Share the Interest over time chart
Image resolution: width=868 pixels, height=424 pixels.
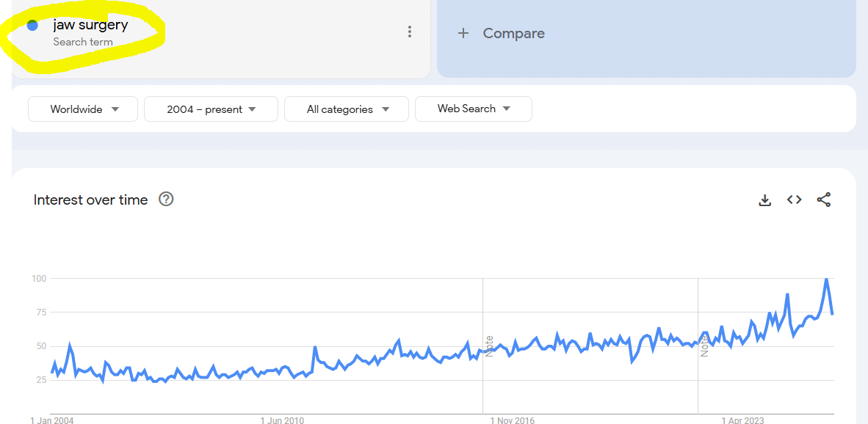[x=824, y=200]
